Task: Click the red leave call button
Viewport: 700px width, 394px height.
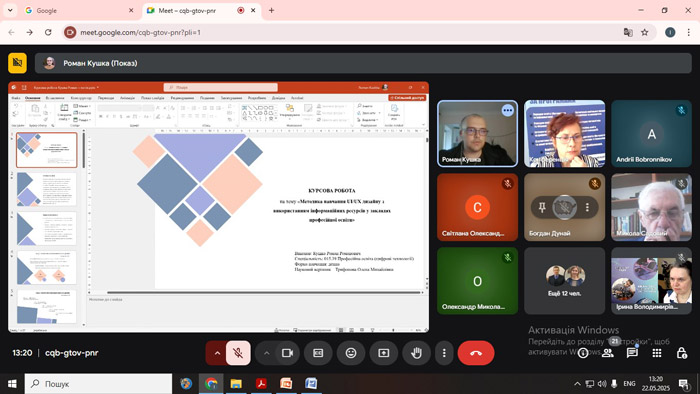Action: (476, 353)
